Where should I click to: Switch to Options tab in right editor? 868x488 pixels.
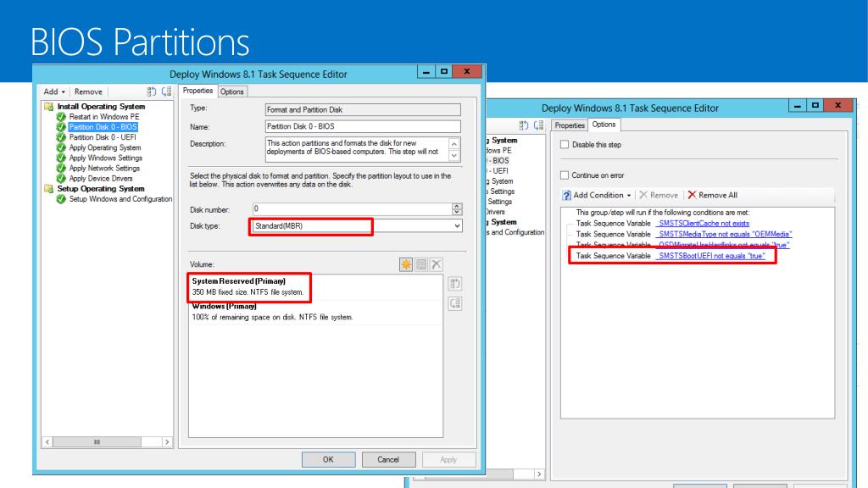pos(604,125)
